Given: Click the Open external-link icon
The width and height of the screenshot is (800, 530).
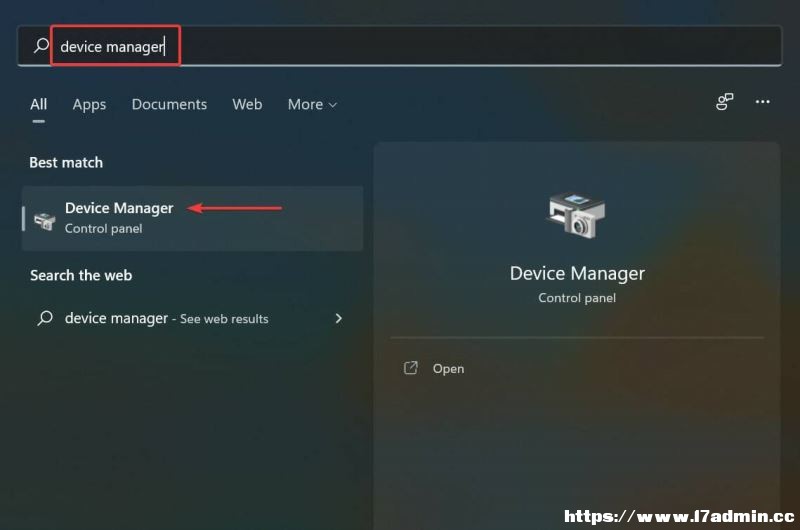Looking at the screenshot, I should 411,368.
